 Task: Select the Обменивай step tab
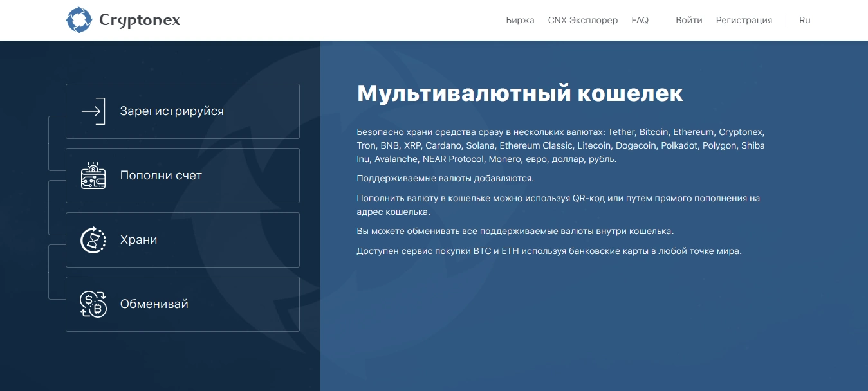[183, 304]
